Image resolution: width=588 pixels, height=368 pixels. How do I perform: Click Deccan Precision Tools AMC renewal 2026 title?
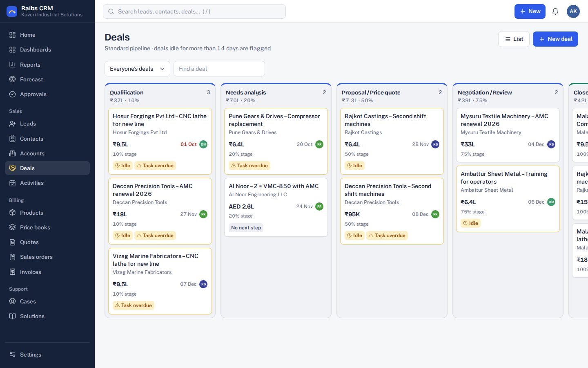[x=153, y=190]
